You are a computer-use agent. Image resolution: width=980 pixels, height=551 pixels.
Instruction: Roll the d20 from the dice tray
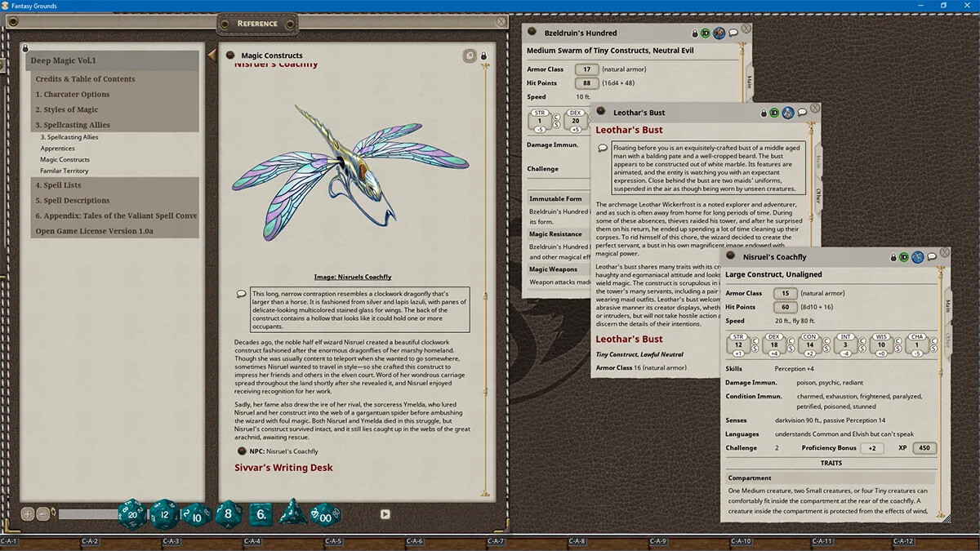pyautogui.click(x=131, y=514)
